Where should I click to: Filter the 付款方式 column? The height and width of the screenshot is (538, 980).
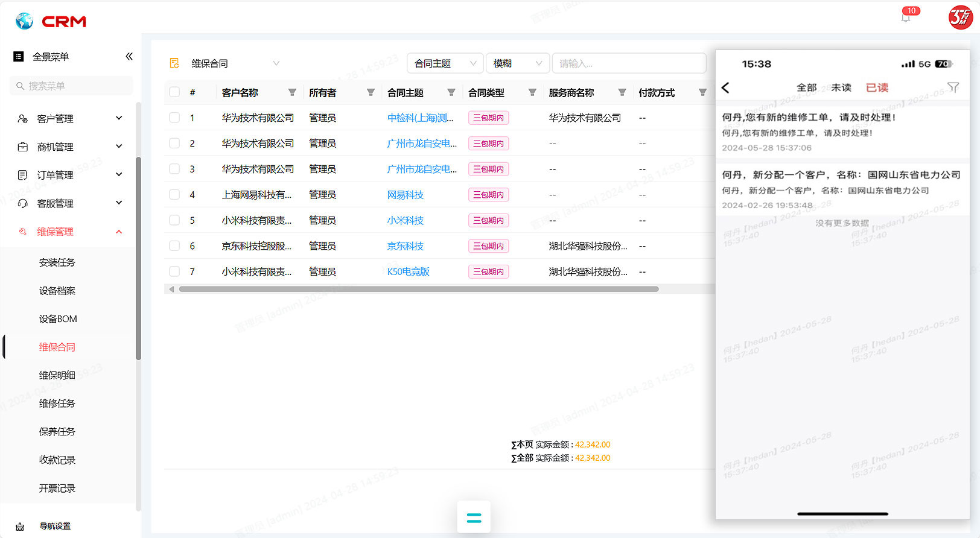tap(702, 92)
